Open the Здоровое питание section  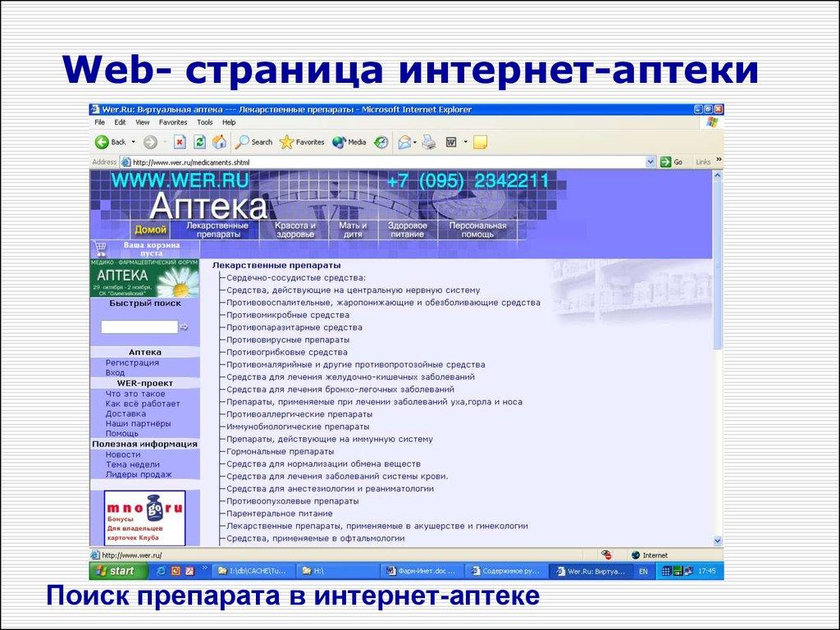pyautogui.click(x=408, y=229)
